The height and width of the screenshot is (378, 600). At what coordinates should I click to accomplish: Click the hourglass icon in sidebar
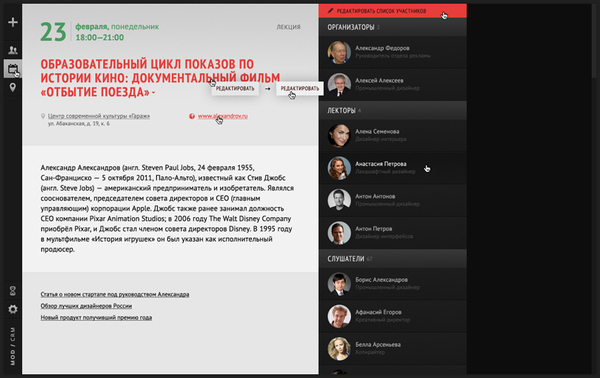(x=13, y=291)
